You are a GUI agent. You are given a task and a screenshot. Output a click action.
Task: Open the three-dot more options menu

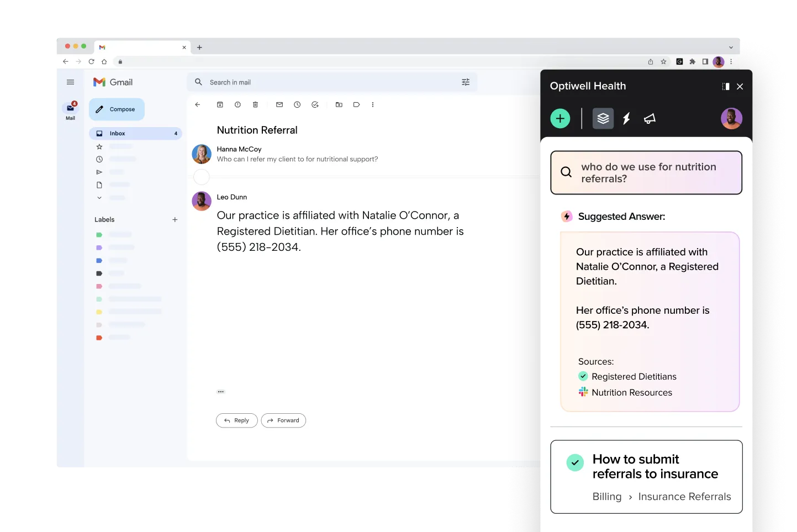[373, 104]
